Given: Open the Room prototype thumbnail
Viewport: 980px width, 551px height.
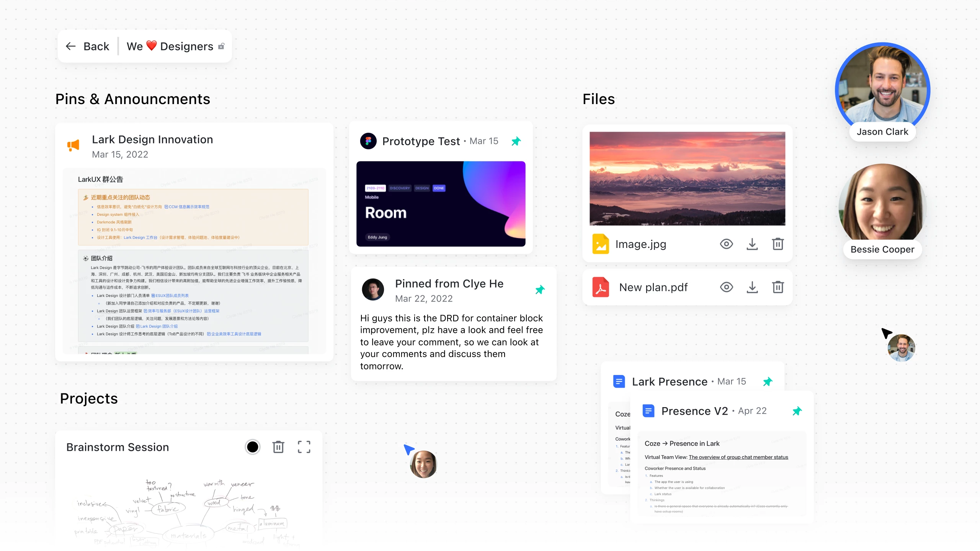Looking at the screenshot, I should (x=441, y=204).
